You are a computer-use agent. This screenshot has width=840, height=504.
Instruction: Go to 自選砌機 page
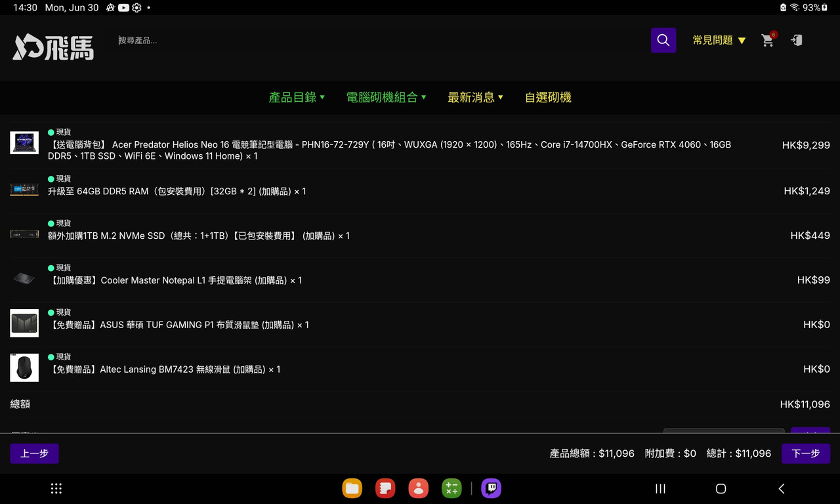(548, 97)
